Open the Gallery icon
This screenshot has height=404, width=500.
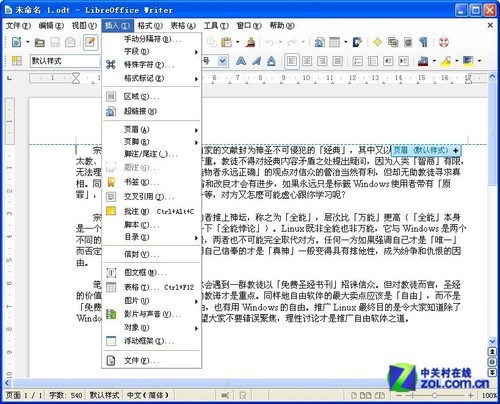(393, 42)
